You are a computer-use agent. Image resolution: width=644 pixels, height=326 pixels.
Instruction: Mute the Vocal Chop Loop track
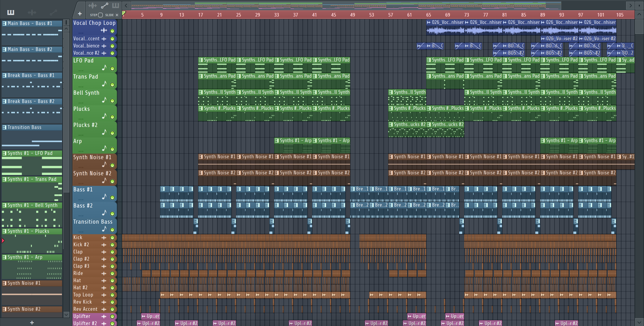(x=112, y=31)
